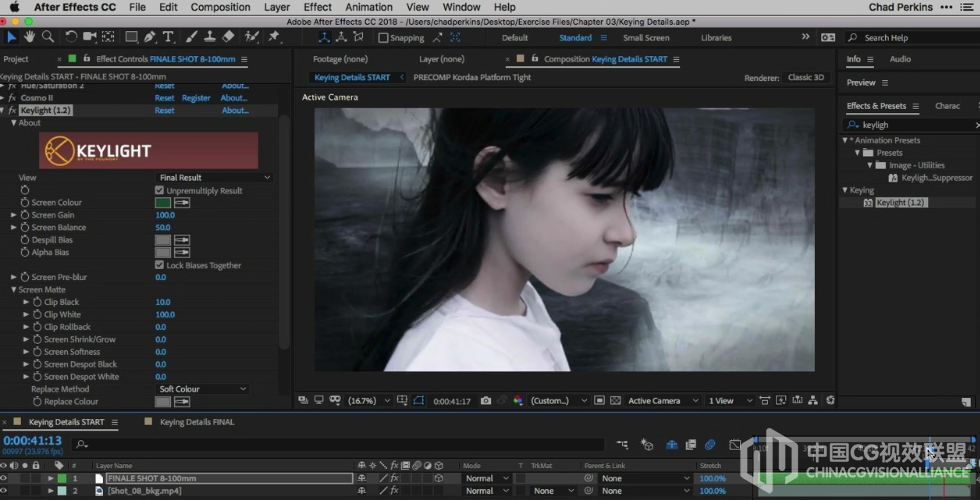Open About for Keylight (1.2)
This screenshot has height=500, width=980.
(235, 110)
